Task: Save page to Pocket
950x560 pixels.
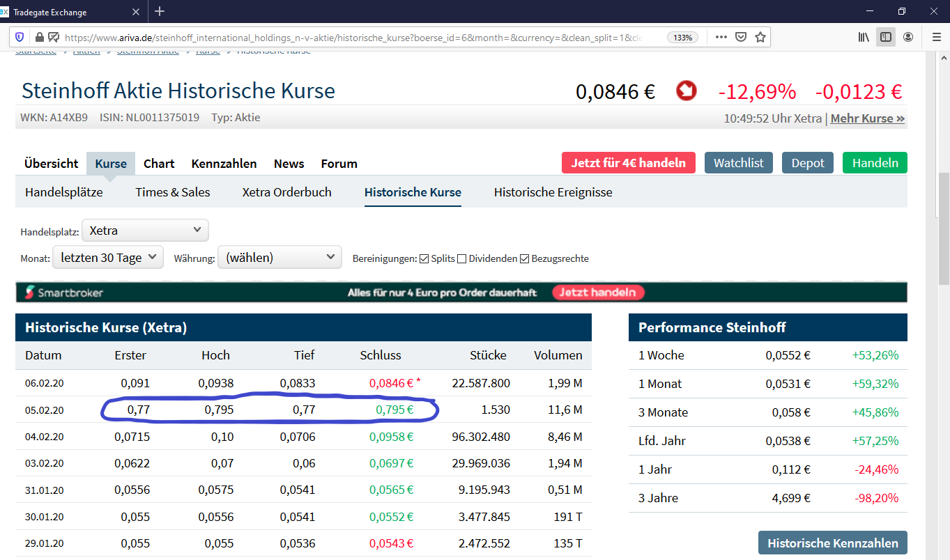Action: (742, 37)
